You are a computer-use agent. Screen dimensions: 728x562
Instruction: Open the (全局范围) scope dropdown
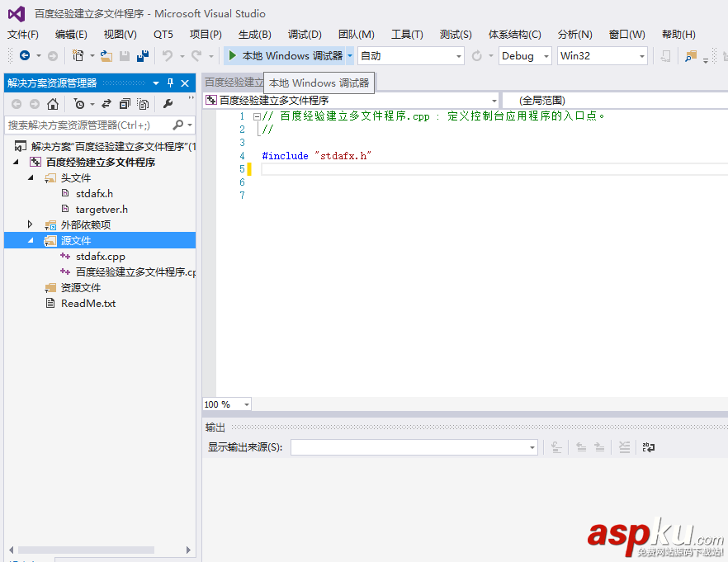pos(615,100)
